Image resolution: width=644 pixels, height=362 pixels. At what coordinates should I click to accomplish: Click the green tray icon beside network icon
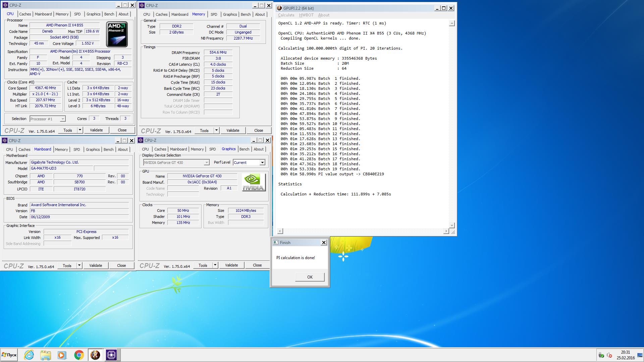[601, 355]
